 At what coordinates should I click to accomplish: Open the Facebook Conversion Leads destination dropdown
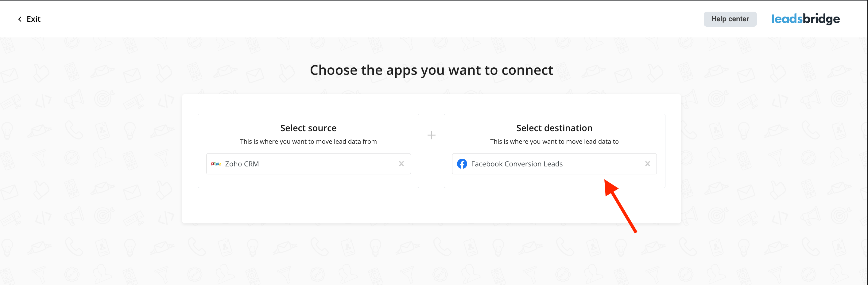point(554,164)
